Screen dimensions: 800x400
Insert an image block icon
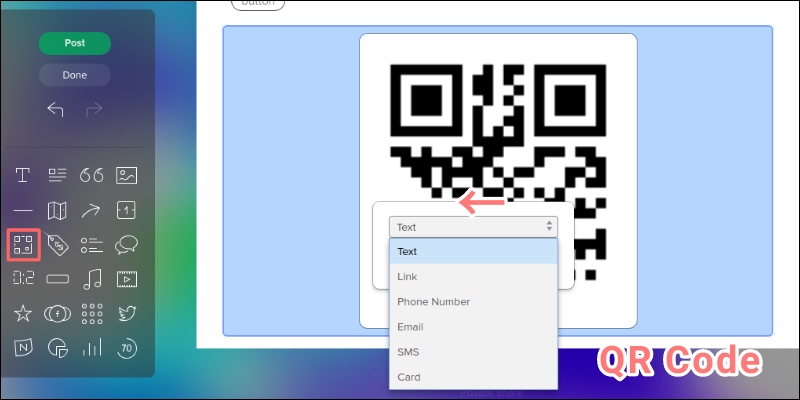(127, 175)
